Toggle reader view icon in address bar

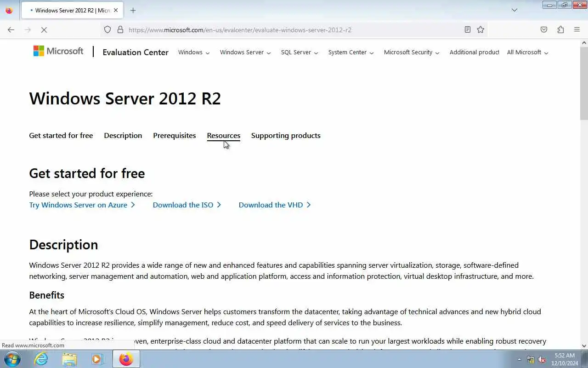pos(468,29)
